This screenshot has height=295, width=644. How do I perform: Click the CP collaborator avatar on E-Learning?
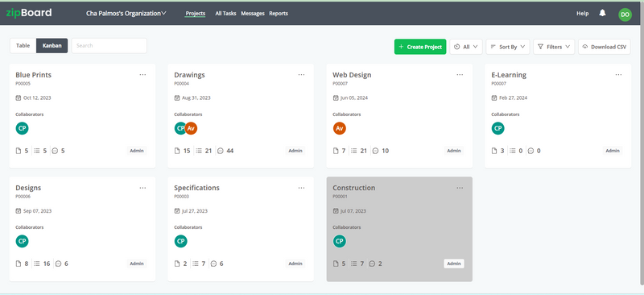[x=497, y=128]
